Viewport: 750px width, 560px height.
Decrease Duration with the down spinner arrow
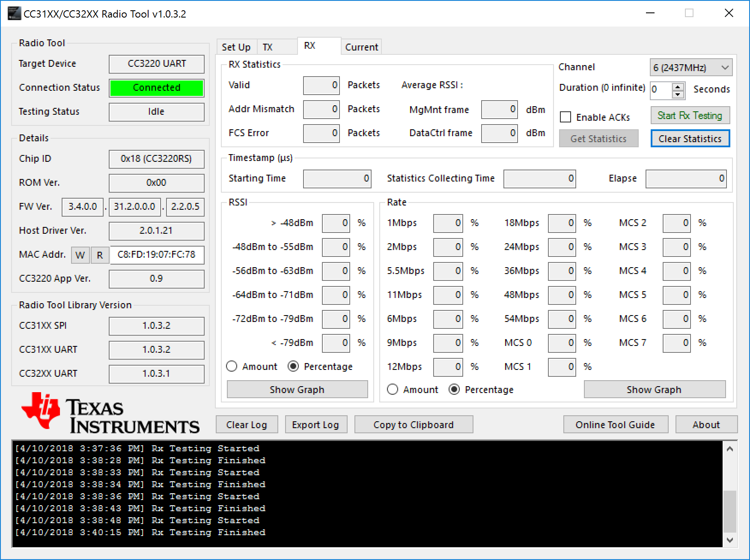click(678, 95)
